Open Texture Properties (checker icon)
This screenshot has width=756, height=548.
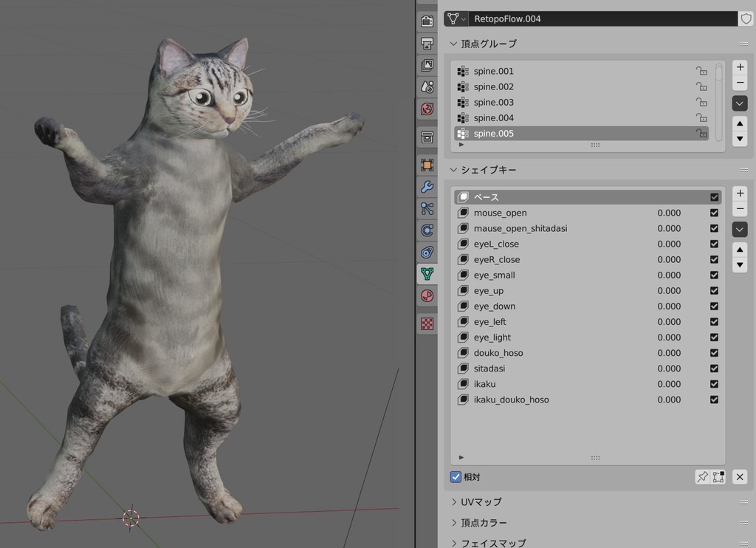[x=427, y=323]
